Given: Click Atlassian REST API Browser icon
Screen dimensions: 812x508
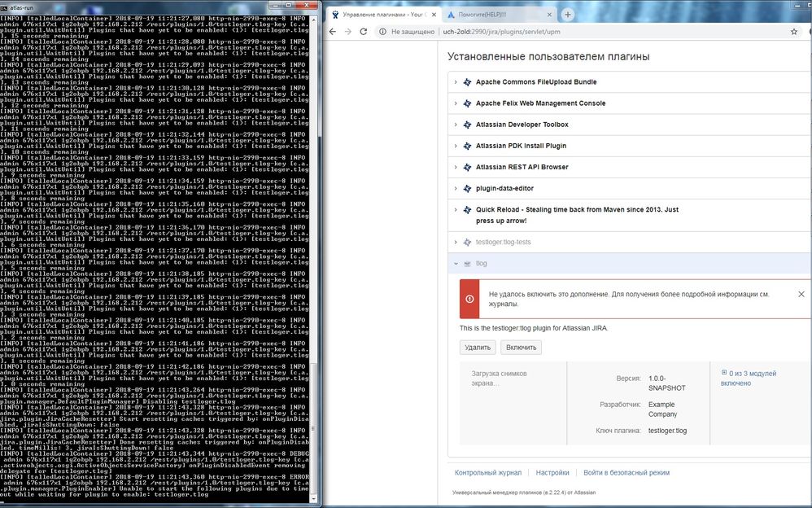Looking at the screenshot, I should (x=467, y=167).
